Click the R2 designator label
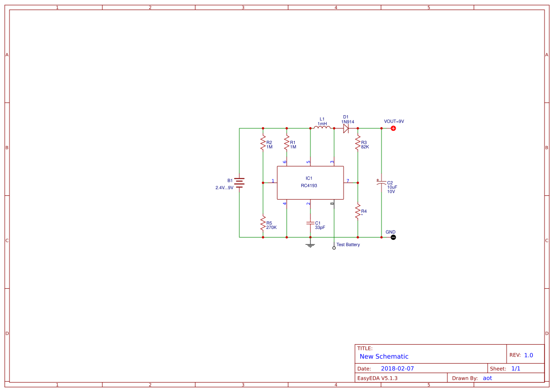Viewport: 554px width, 392px height. tap(269, 143)
